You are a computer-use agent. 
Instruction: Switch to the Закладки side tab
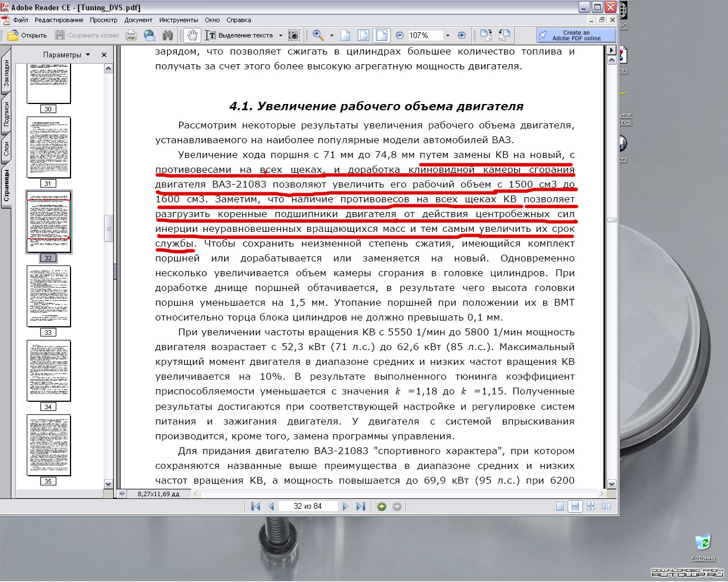click(x=6, y=72)
